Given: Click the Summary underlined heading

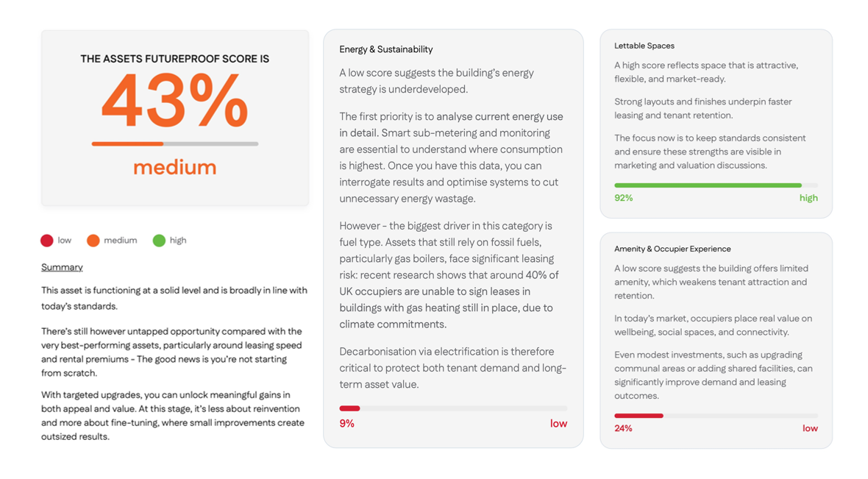Looking at the screenshot, I should click(x=62, y=267).
